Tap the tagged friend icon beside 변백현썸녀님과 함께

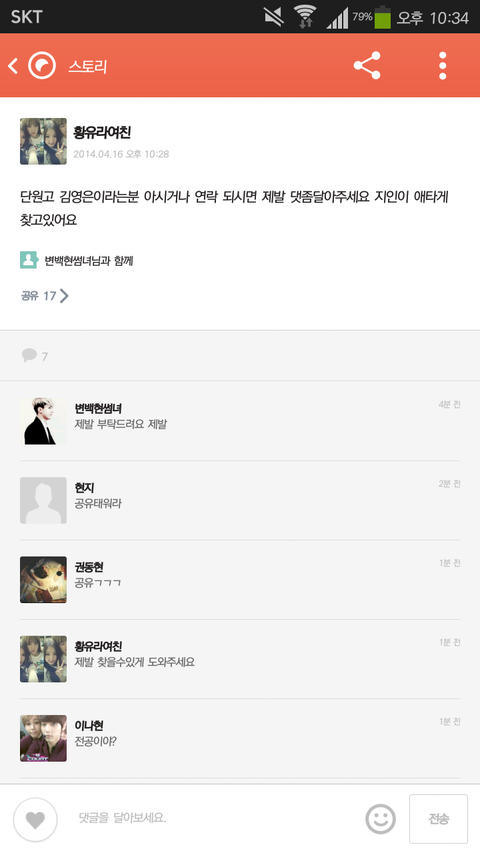(29, 260)
